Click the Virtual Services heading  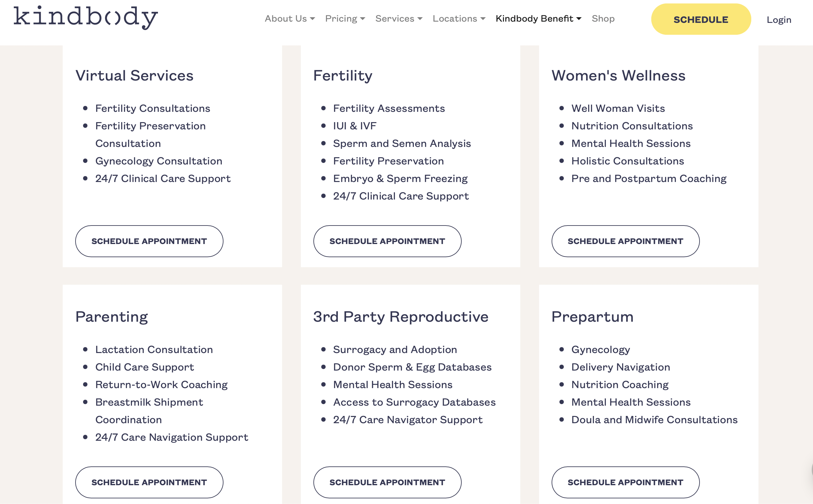[134, 76]
